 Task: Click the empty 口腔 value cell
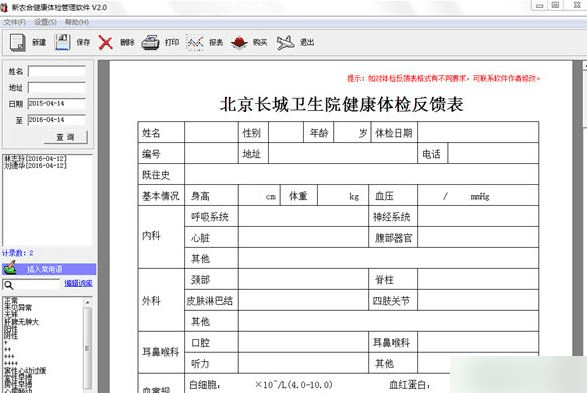pos(303,342)
